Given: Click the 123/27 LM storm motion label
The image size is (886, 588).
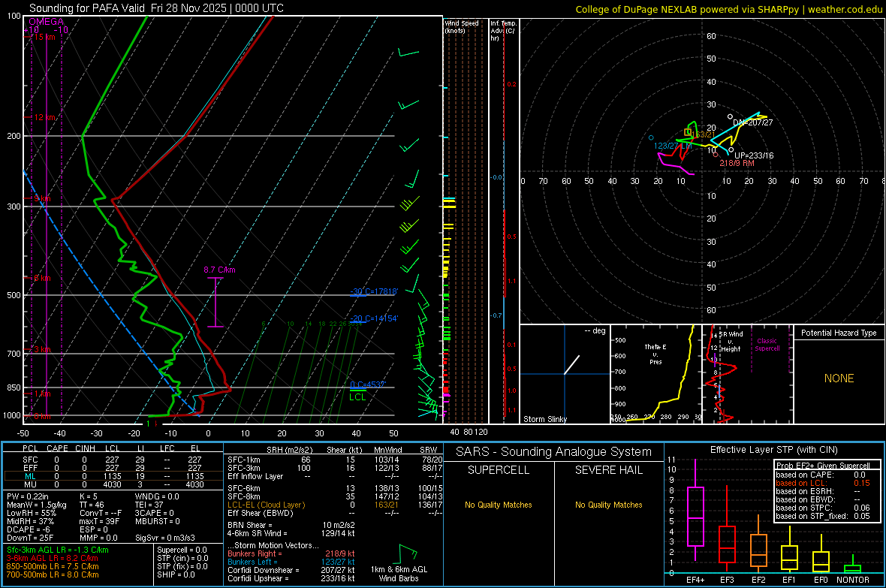Looking at the screenshot, I should click(x=673, y=146).
